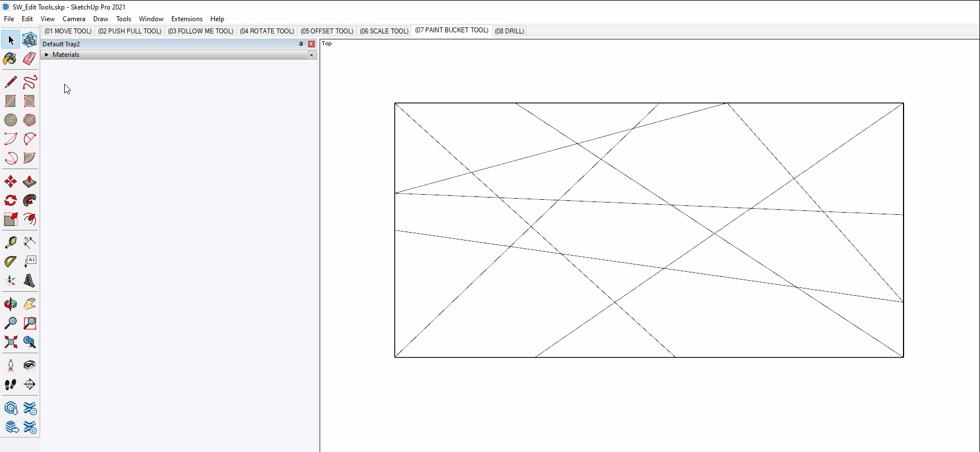Switch to the (05 OFFSET TOOL) scene tab
980x452 pixels.
pos(327,31)
